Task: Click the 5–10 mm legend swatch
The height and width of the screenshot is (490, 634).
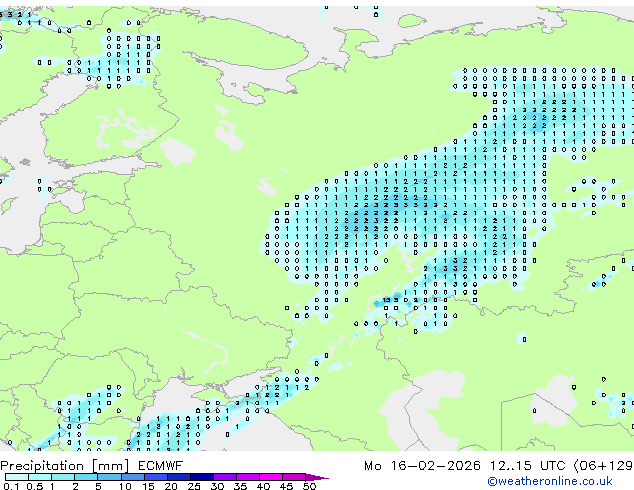Action: click(x=109, y=477)
